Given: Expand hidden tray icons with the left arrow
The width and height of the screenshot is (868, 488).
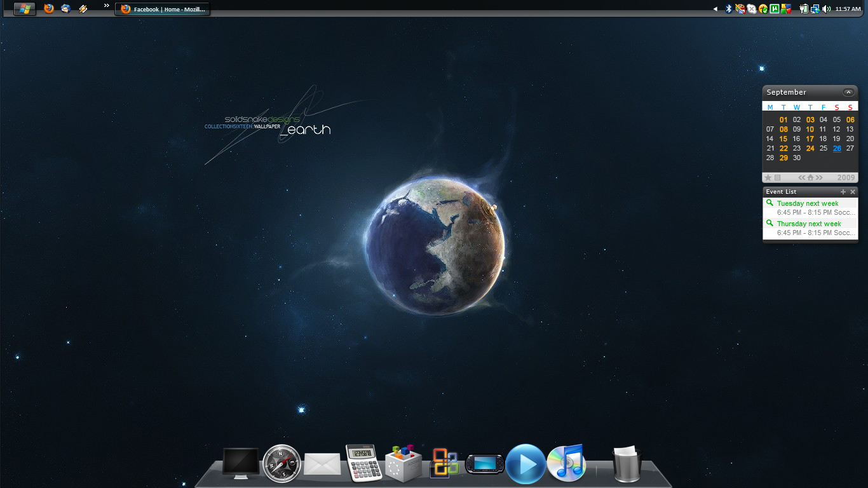Looking at the screenshot, I should coord(714,9).
